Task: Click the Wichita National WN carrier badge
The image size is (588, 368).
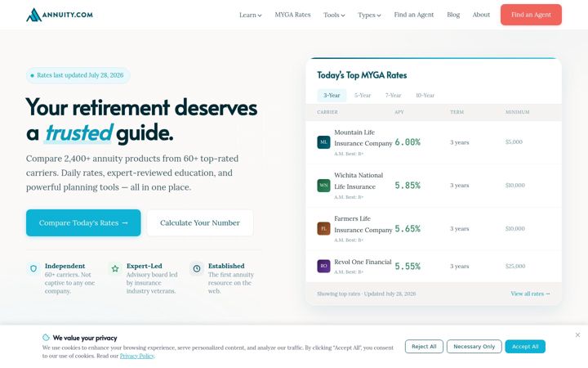Action: click(x=323, y=186)
